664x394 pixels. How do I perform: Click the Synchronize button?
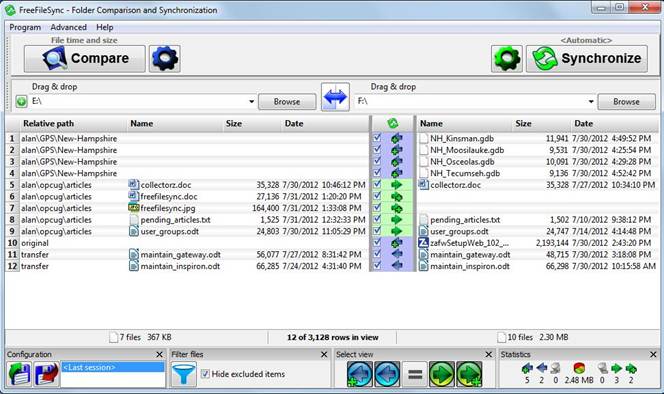click(587, 58)
